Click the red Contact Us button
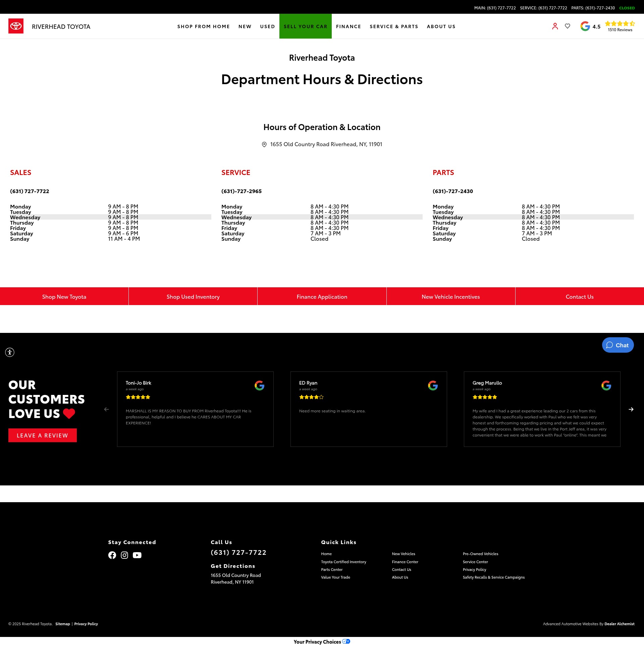The width and height of the screenshot is (644, 646). pyautogui.click(x=580, y=297)
